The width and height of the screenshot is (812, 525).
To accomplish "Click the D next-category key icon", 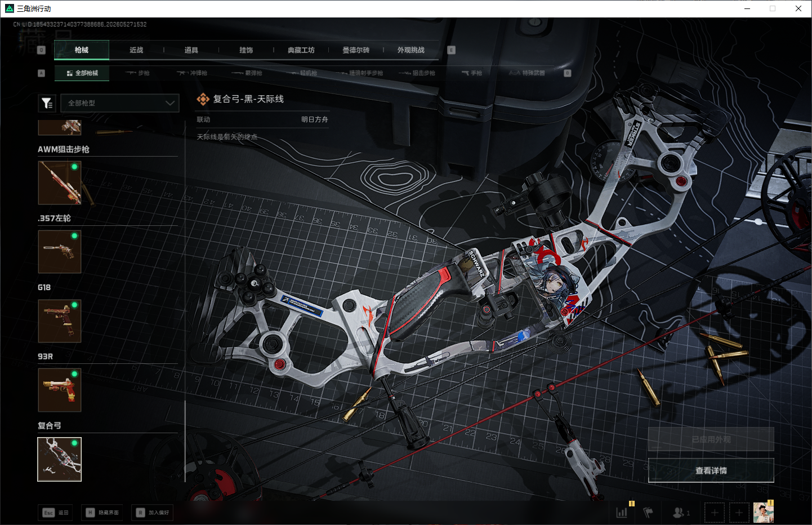I will pyautogui.click(x=568, y=73).
